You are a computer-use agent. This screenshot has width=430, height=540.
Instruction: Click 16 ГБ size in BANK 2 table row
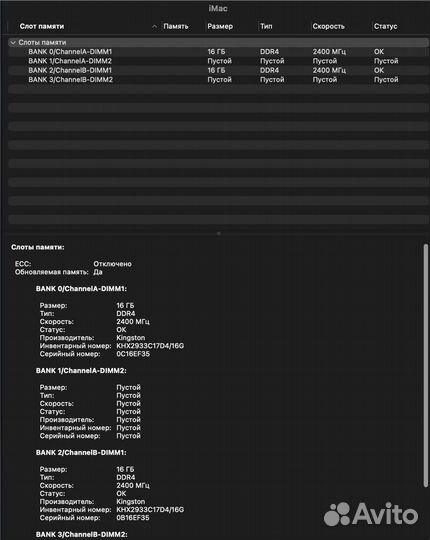click(x=216, y=70)
